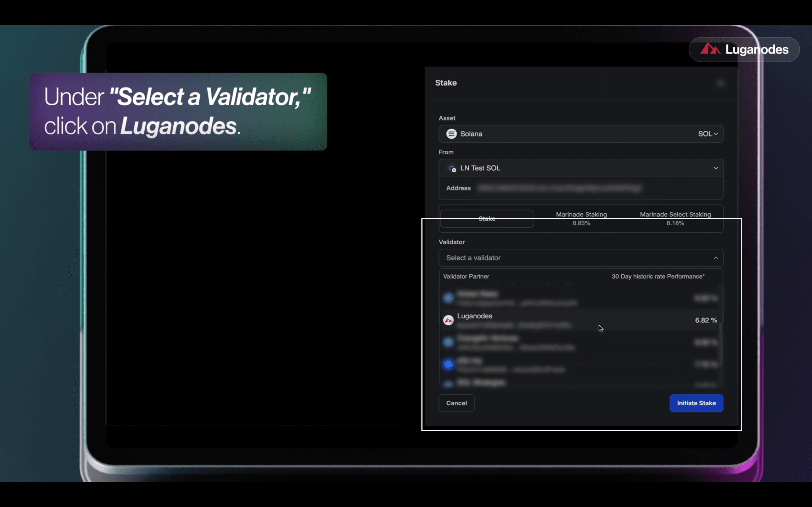
Task: Click the LN Test SOL wallet icon
Action: coord(452,168)
